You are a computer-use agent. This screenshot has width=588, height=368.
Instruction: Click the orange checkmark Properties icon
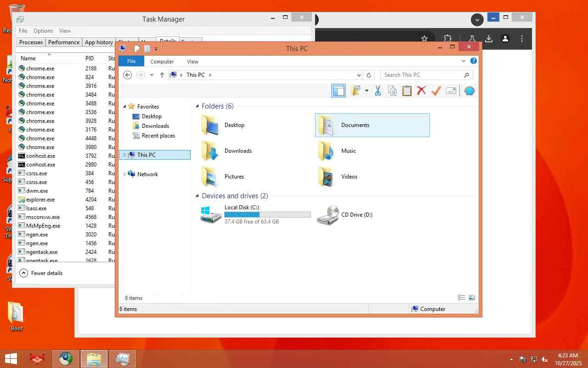point(436,91)
